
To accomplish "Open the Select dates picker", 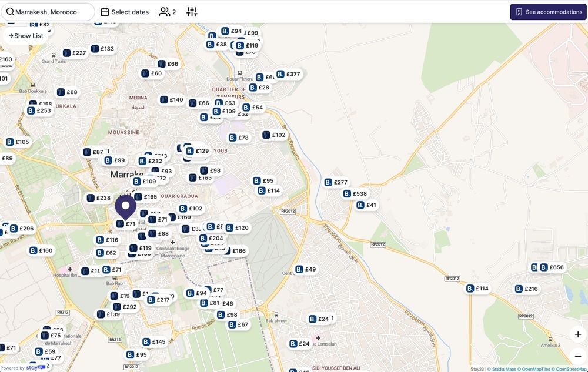I will click(125, 12).
